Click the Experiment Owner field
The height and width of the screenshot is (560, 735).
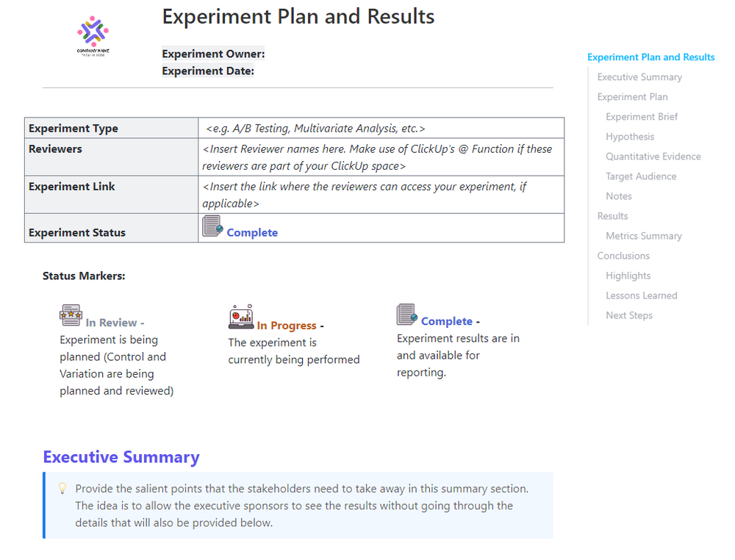point(212,53)
